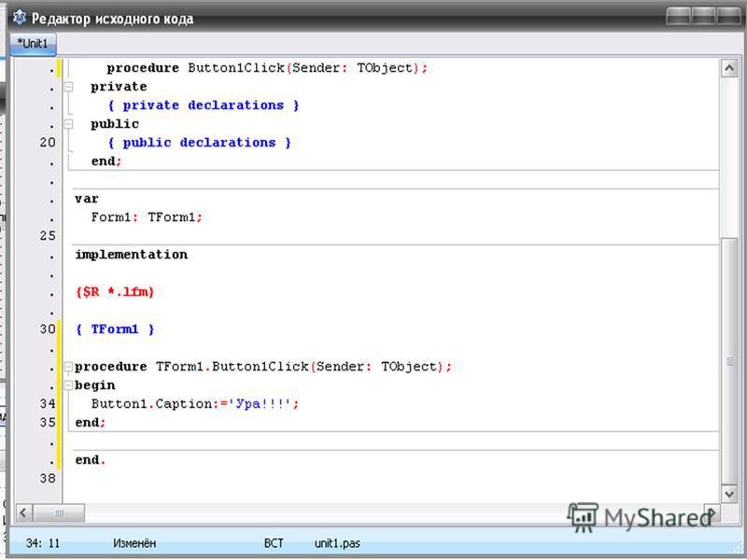The width and height of the screenshot is (747, 560).
Task: Click the 'ВСТ' insert mode indicator
Action: click(x=274, y=543)
